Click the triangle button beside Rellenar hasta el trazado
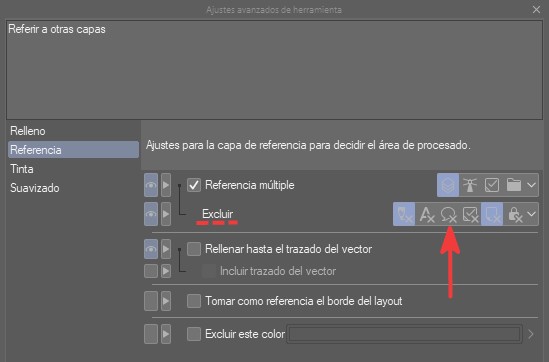549x362 pixels. tap(166, 249)
